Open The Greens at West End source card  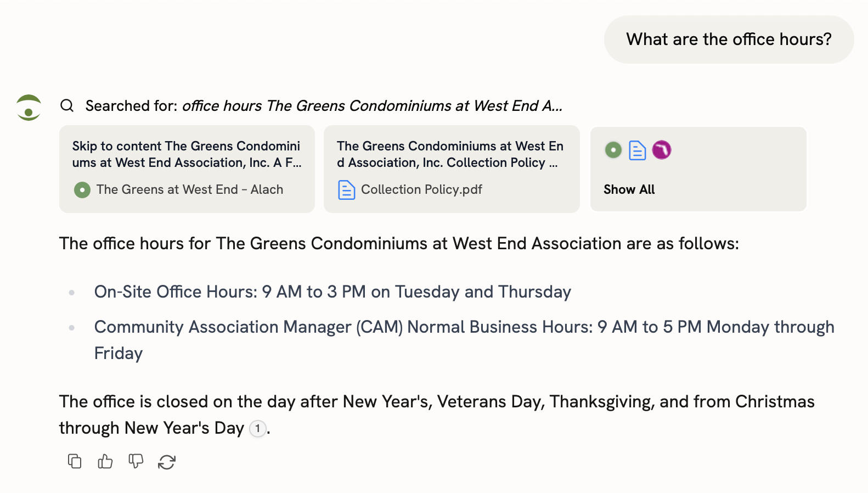coord(187,169)
